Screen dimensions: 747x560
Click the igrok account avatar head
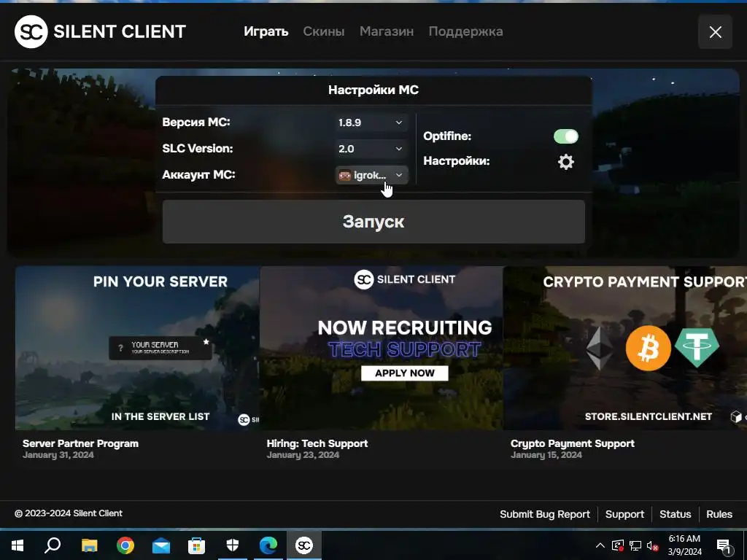344,175
